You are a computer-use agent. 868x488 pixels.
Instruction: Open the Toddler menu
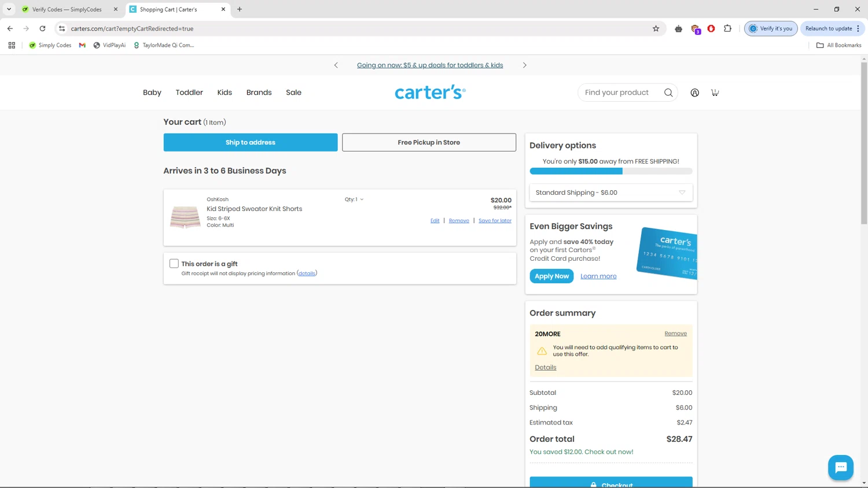click(x=189, y=93)
